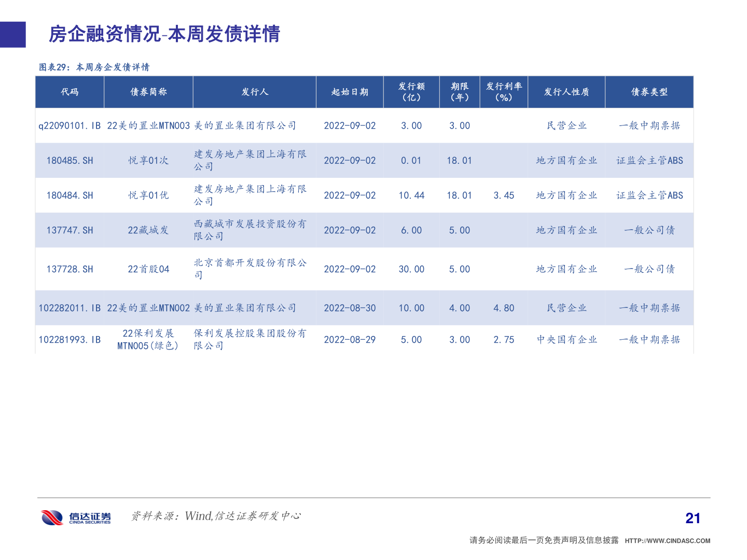Viewport: 747px width, 560px height.
Task: Click term value 4.00
Action: [x=460, y=308]
